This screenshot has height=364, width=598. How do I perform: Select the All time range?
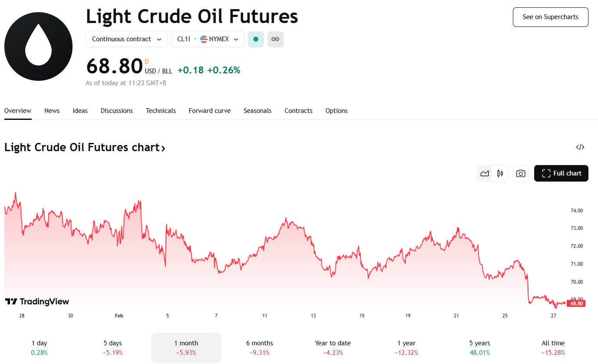click(x=553, y=347)
